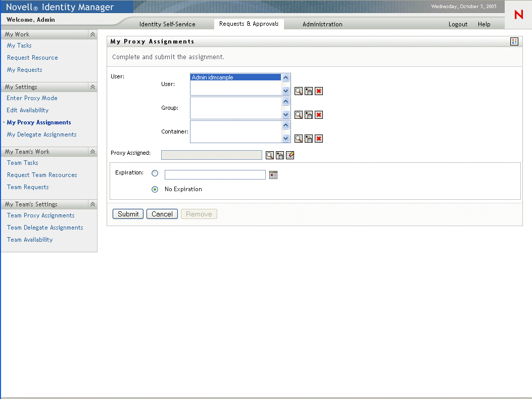The image size is (532, 399).
Task: Collapse the My Team's Work section
Action: click(92, 152)
